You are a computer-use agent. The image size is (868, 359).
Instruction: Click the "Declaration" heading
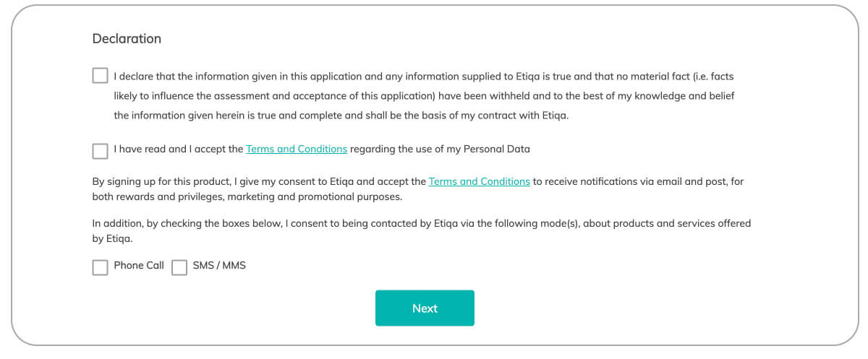pyautogui.click(x=127, y=38)
